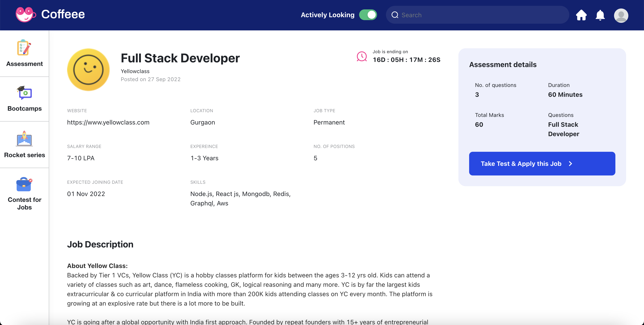Click the number of positions value 5
The width and height of the screenshot is (644, 325).
click(x=315, y=158)
